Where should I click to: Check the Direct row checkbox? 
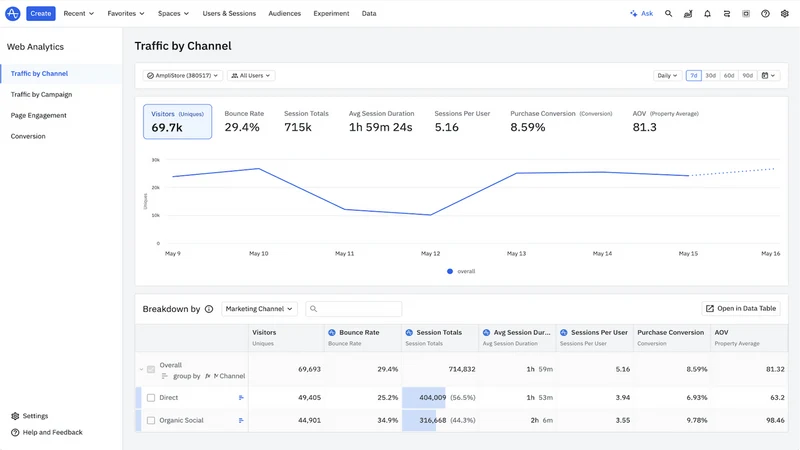point(151,397)
